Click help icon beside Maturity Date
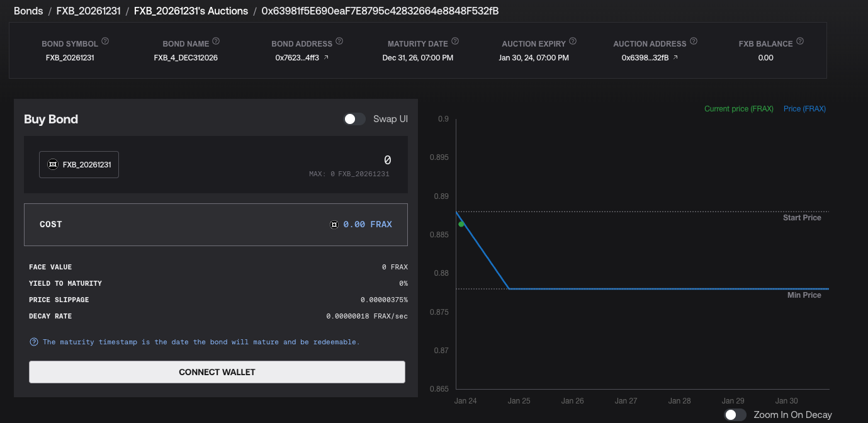 [455, 42]
